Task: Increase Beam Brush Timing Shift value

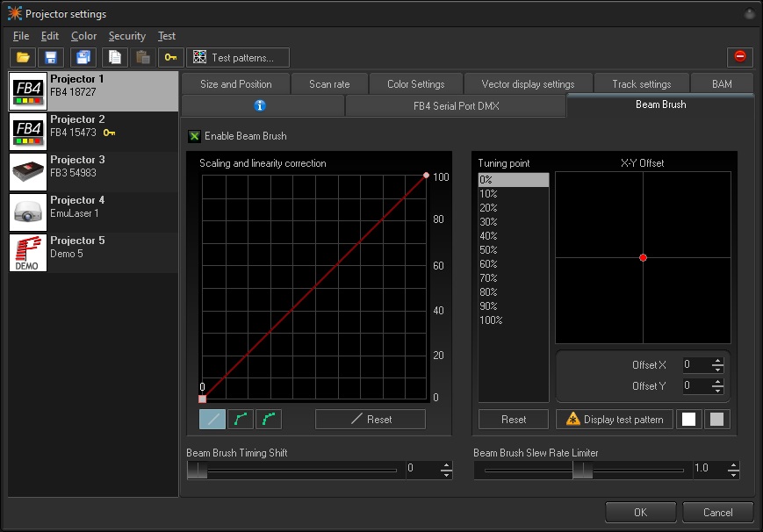Action: [x=446, y=464]
